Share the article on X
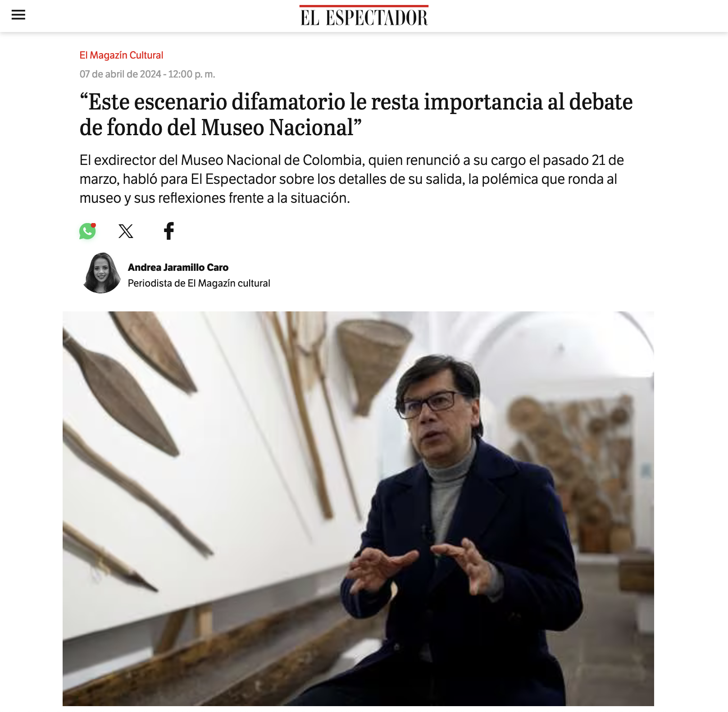Screen dimensions: 728x712 pyautogui.click(x=126, y=231)
